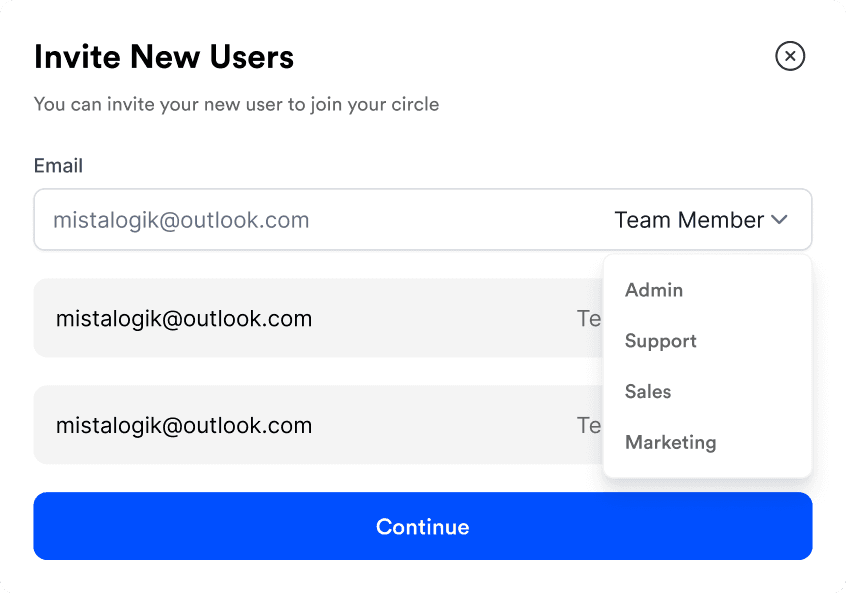Image resolution: width=846 pixels, height=594 pixels.
Task: Open the Team Member role dropdown
Action: point(701,220)
